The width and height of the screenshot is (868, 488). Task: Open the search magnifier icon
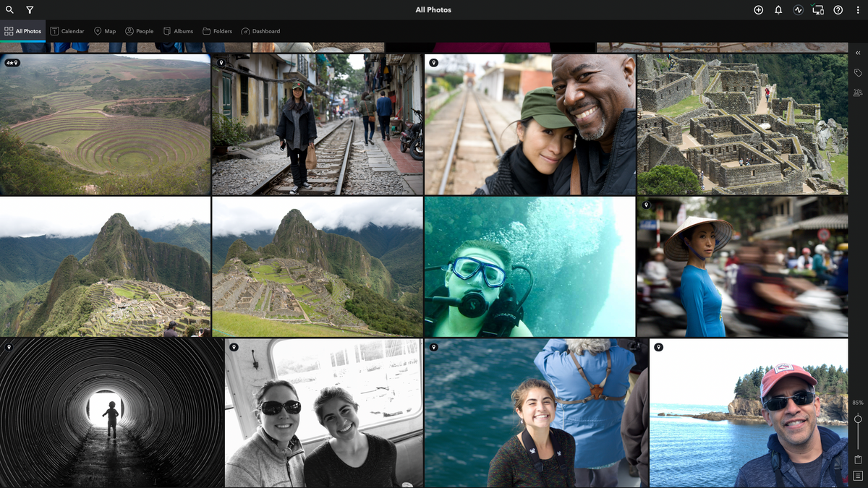click(x=9, y=9)
